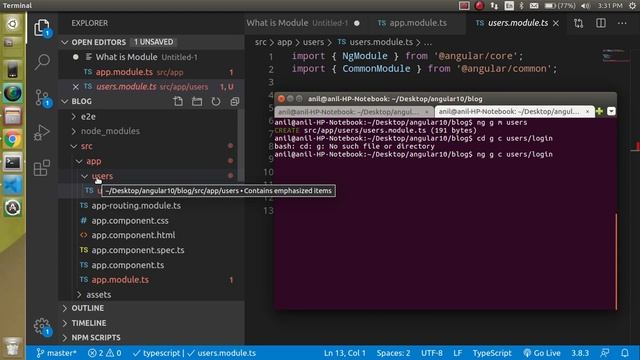Image resolution: width=640 pixels, height=360 pixels.
Task: Close users.module.ts in Open Editors list
Action: point(76,87)
